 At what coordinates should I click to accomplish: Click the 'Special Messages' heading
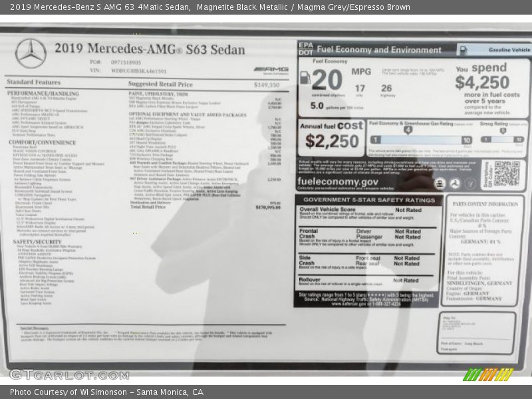click(35, 328)
